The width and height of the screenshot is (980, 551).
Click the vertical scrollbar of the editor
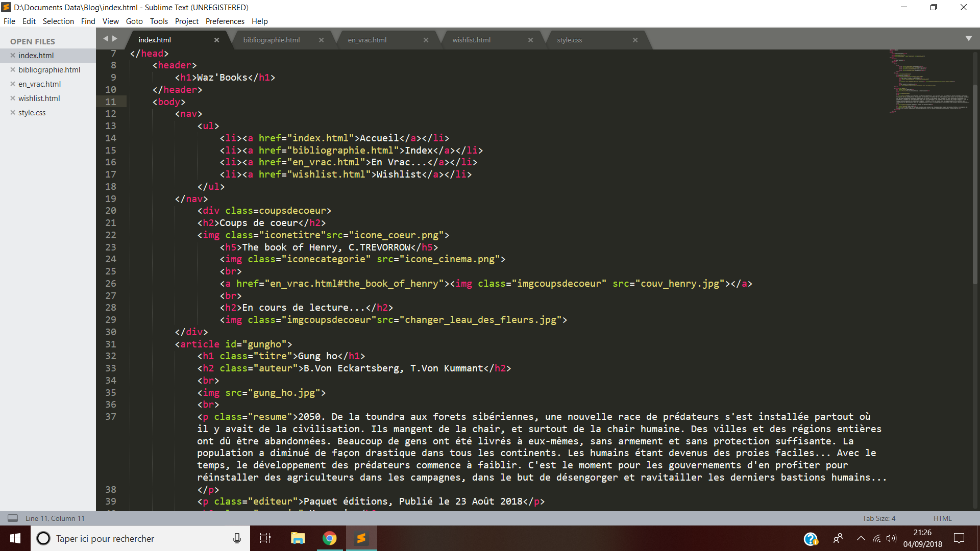pyautogui.click(x=975, y=184)
